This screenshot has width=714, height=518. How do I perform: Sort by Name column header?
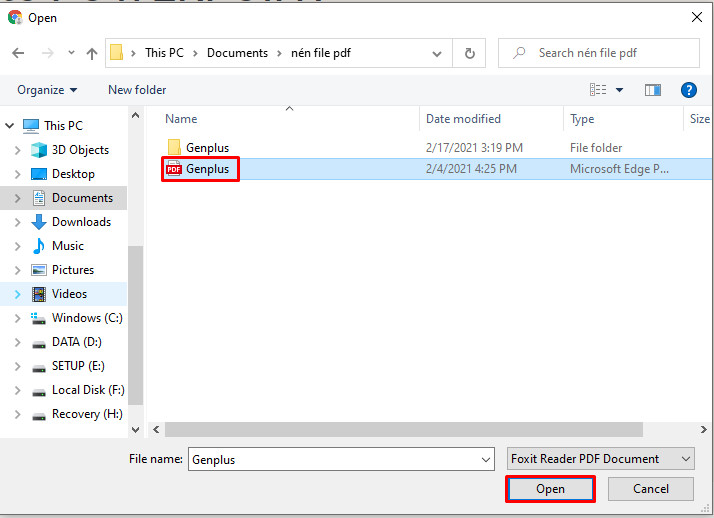[181, 119]
